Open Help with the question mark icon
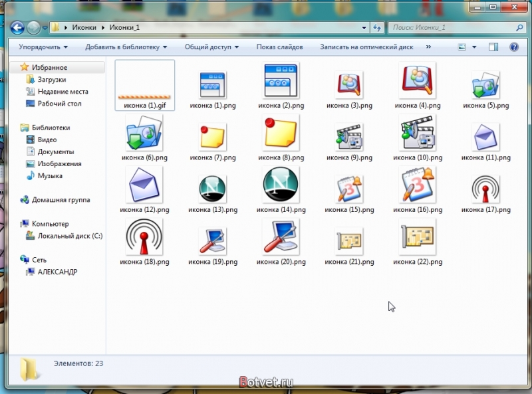The width and height of the screenshot is (532, 394). click(513, 47)
